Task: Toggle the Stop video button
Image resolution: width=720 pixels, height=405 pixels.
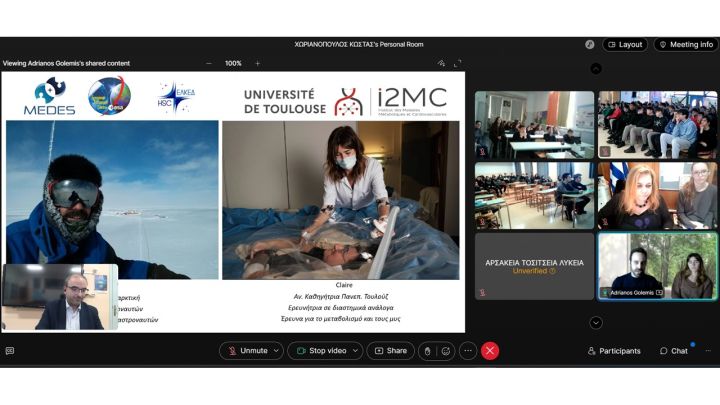Action: pyautogui.click(x=318, y=351)
